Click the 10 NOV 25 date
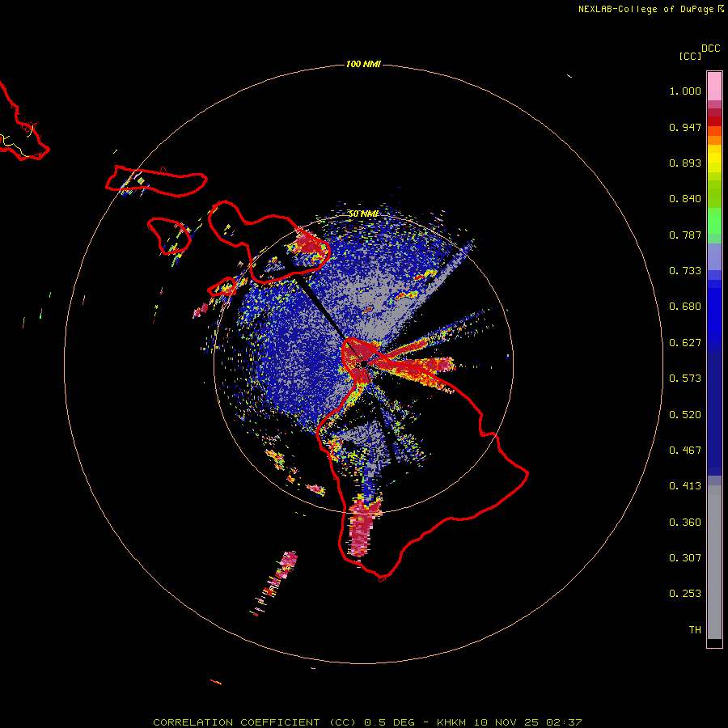The image size is (728, 728). (x=506, y=722)
